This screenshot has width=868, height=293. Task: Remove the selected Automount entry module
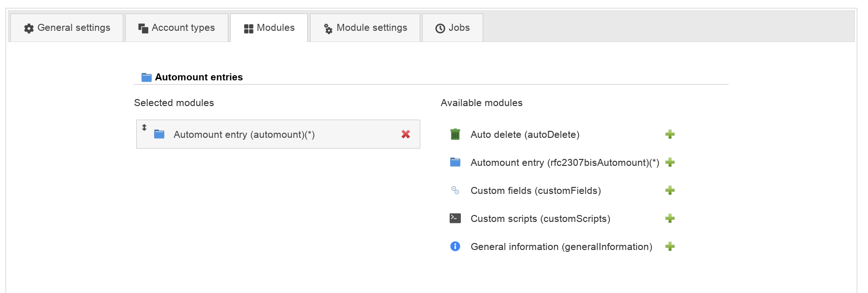point(405,135)
